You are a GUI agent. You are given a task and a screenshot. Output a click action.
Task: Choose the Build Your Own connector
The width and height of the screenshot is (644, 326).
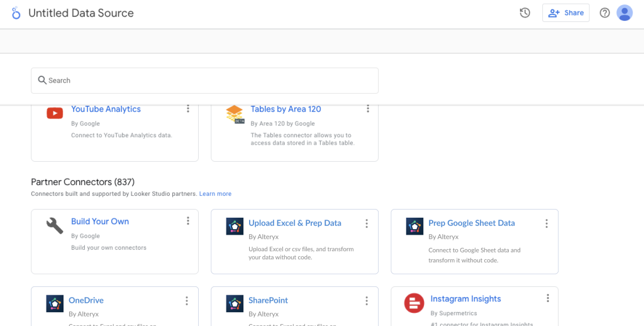click(x=100, y=221)
